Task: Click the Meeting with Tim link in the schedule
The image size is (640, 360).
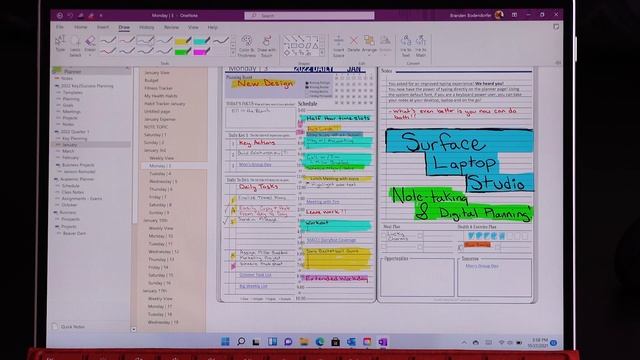Action: (x=322, y=202)
